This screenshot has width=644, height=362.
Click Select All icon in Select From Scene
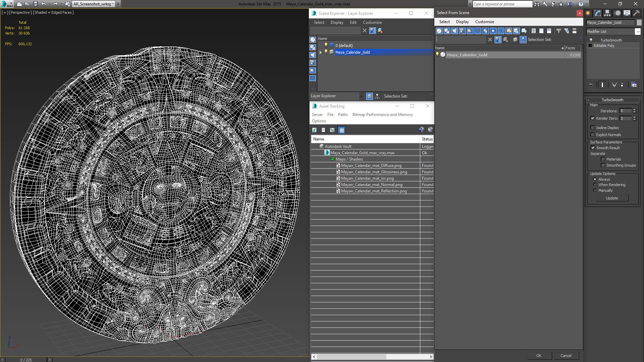coord(534,31)
